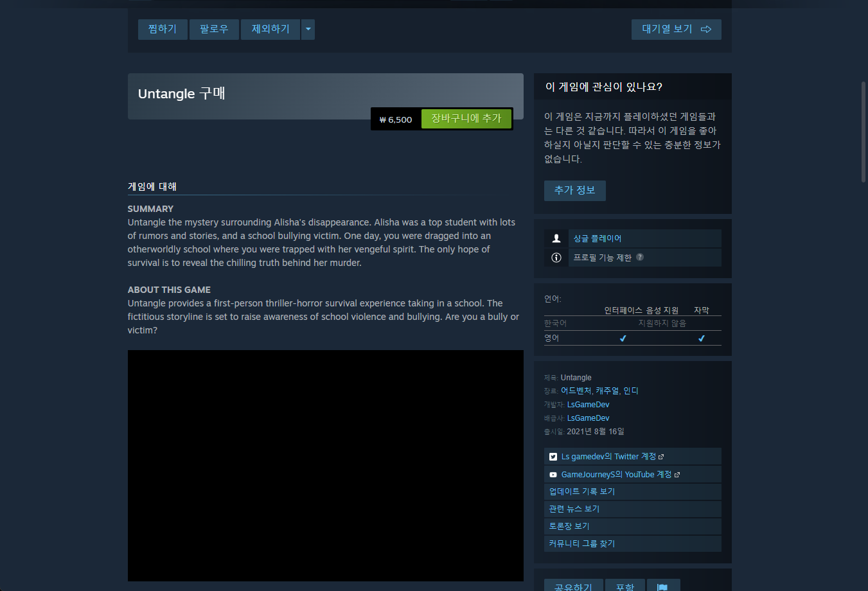
Task: Open 토론장 보기 discussions link
Action: click(x=633, y=526)
